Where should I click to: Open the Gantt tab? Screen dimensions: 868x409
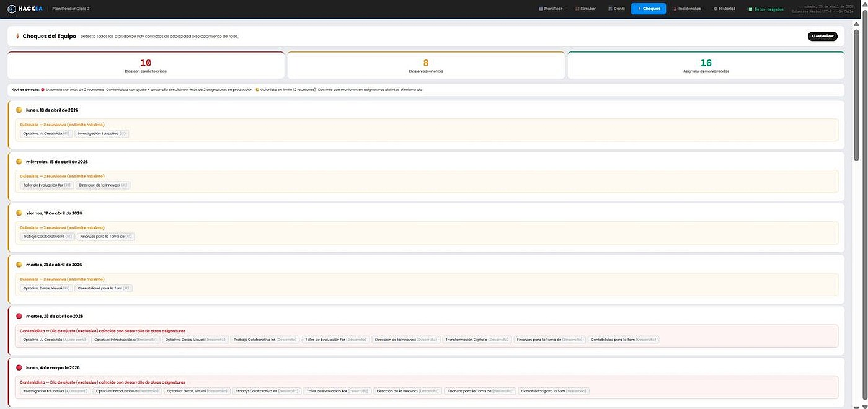coord(616,9)
